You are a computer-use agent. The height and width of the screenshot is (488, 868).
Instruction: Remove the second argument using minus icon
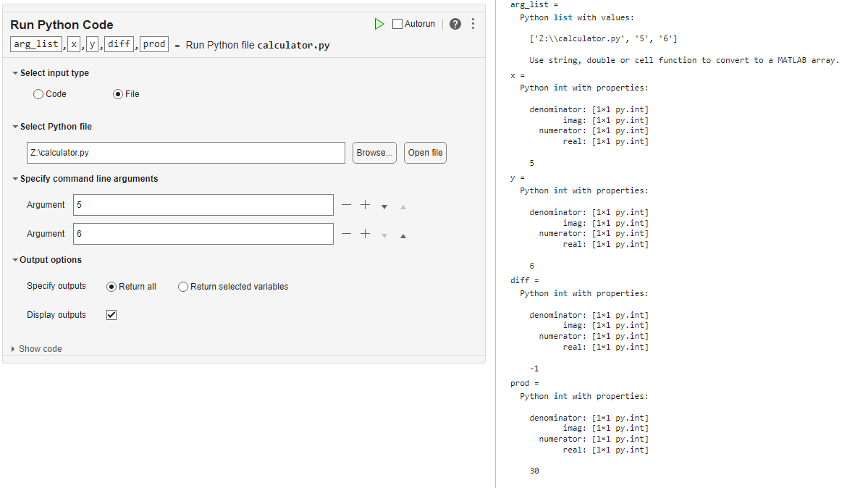coord(346,234)
